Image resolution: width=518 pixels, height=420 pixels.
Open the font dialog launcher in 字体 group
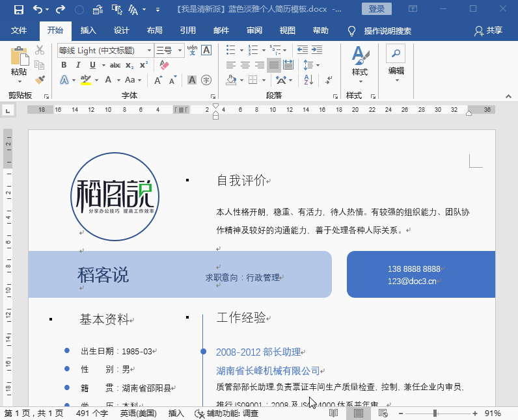click(x=213, y=97)
